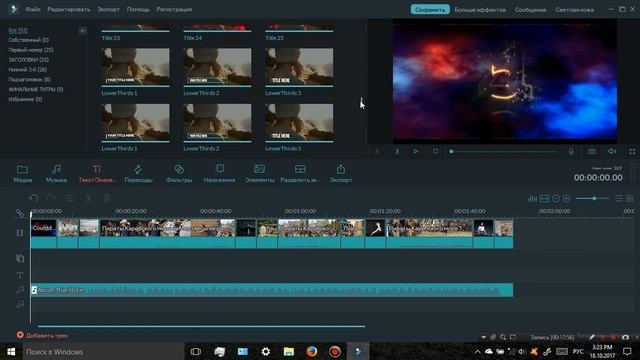Zoom in the timeline with plus icon
Image resolution: width=640 pixels, height=360 pixels.
tap(566, 198)
